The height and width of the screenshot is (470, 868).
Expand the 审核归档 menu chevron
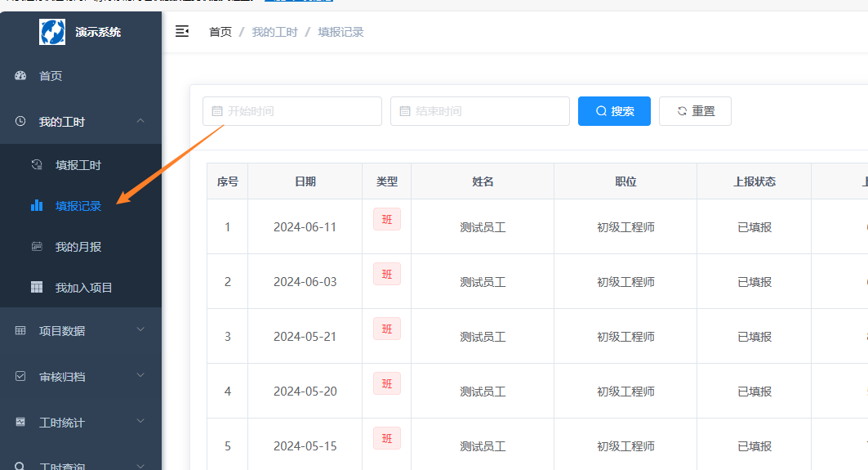point(140,375)
